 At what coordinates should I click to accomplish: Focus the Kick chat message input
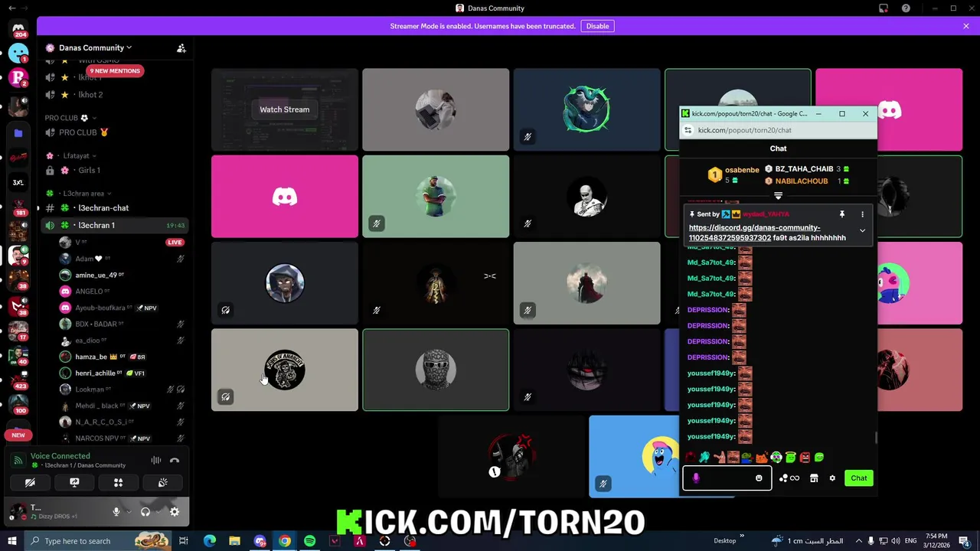(727, 478)
